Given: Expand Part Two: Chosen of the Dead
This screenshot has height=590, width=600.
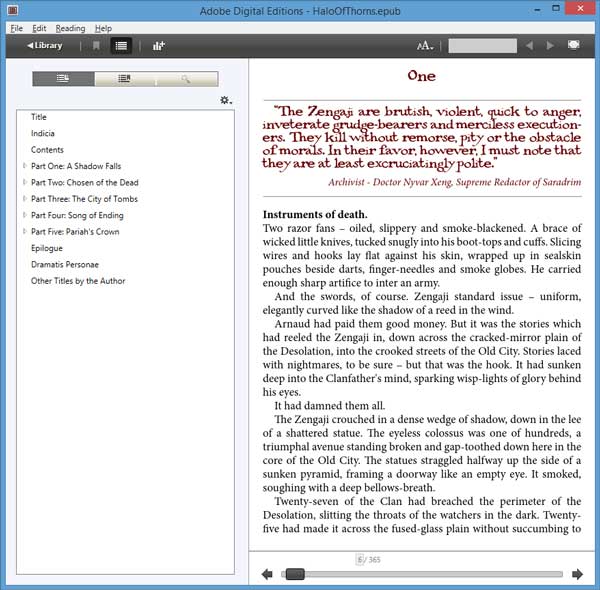Looking at the screenshot, I should [x=24, y=182].
